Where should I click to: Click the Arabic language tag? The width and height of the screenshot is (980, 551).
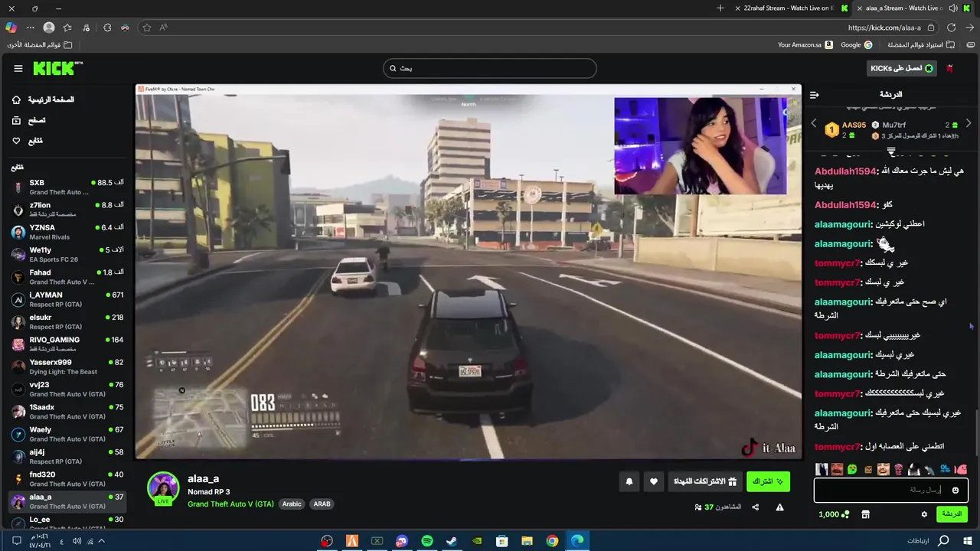tap(292, 504)
